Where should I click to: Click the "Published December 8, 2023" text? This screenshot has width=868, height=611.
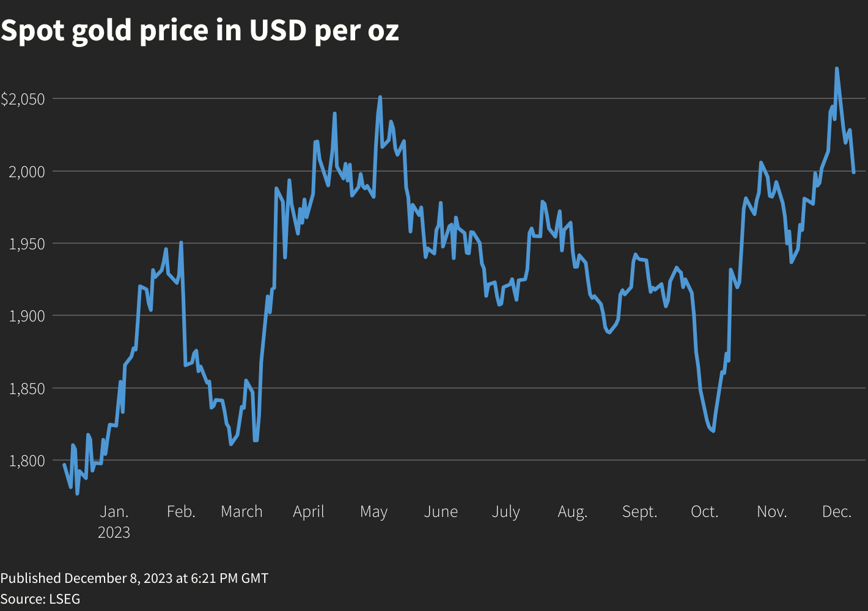click(x=134, y=578)
